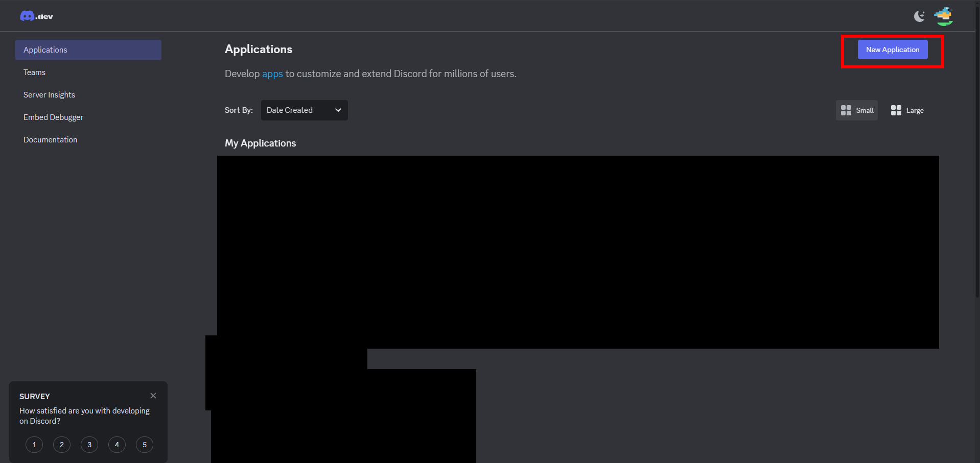Click the Sort By label
Viewport: 980px width, 463px height.
click(239, 110)
